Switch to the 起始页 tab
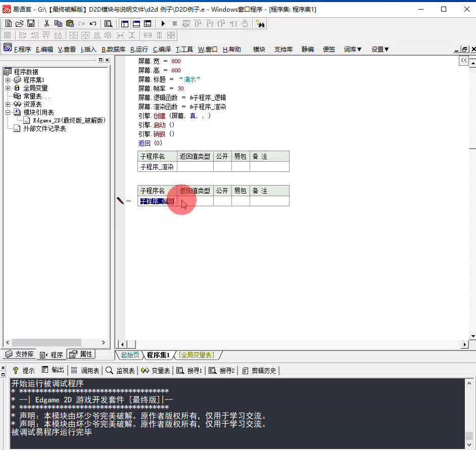The height and width of the screenshot is (450, 476). pyautogui.click(x=129, y=355)
